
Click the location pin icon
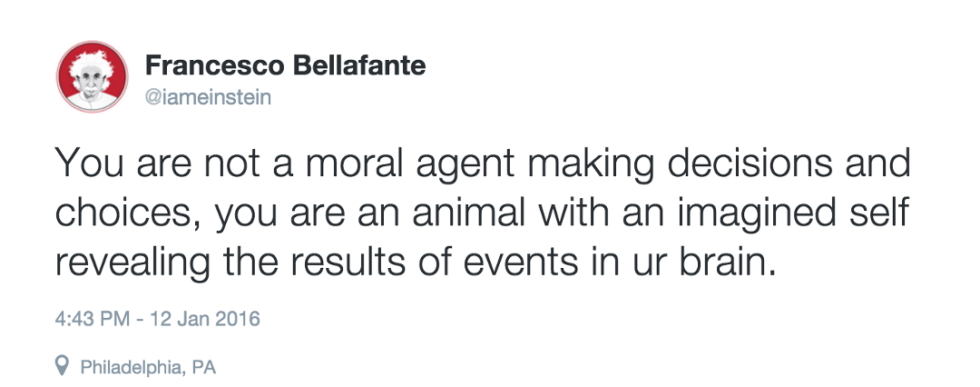coord(62,366)
